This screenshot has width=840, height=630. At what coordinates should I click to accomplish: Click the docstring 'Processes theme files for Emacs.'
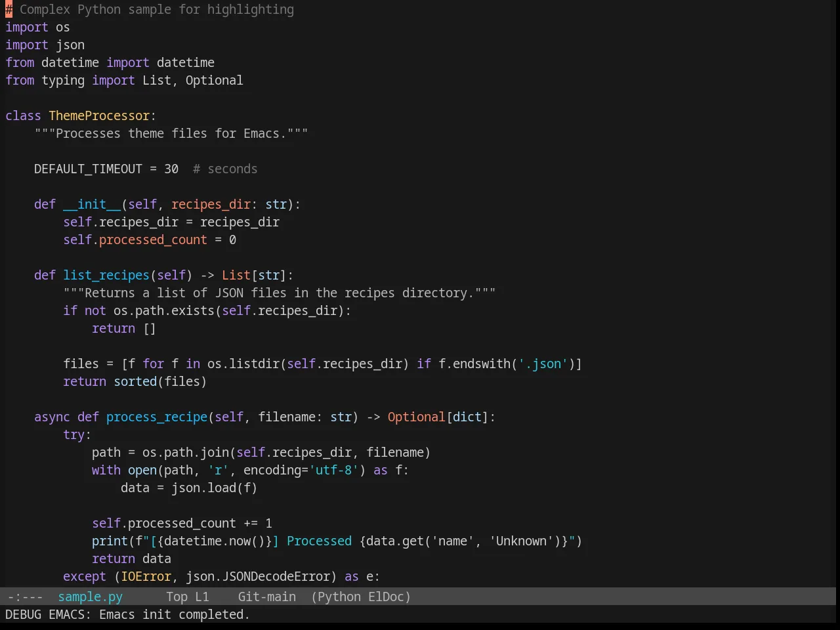pos(171,133)
